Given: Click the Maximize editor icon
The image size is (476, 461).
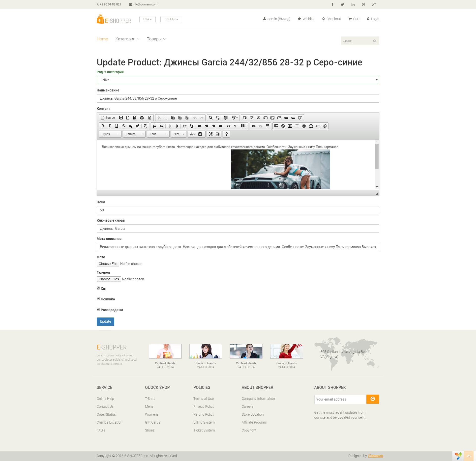Looking at the screenshot, I should tap(211, 134).
